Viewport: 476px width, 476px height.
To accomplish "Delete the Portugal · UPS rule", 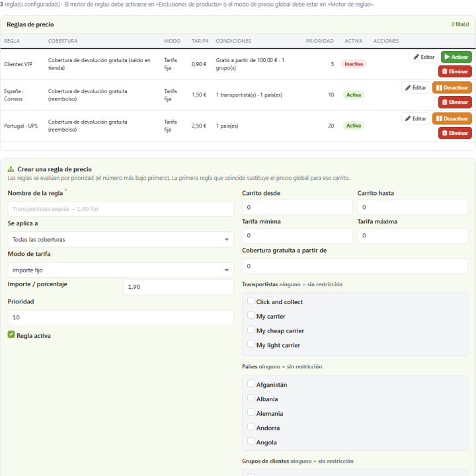I will 455,133.
